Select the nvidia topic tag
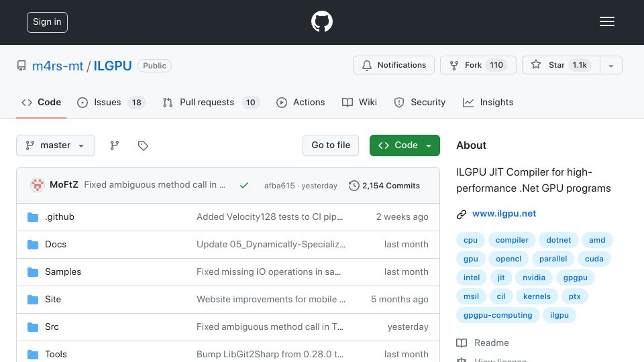The height and width of the screenshot is (362, 644). pos(534,278)
